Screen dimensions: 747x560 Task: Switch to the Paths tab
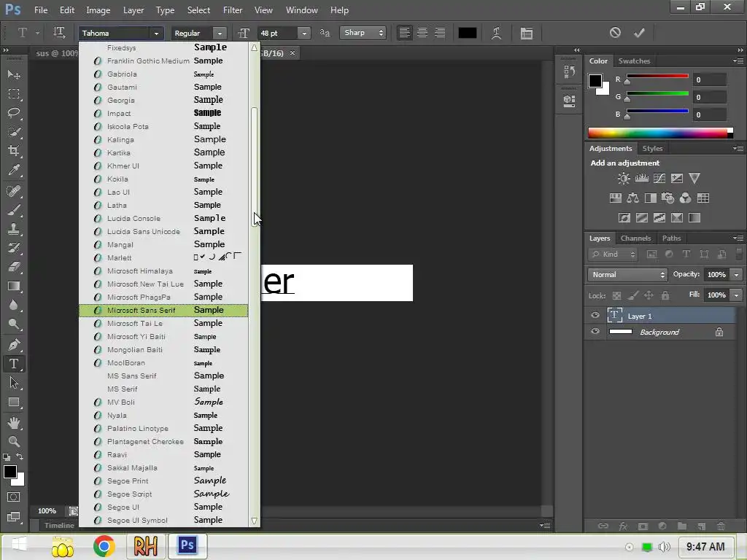671,238
